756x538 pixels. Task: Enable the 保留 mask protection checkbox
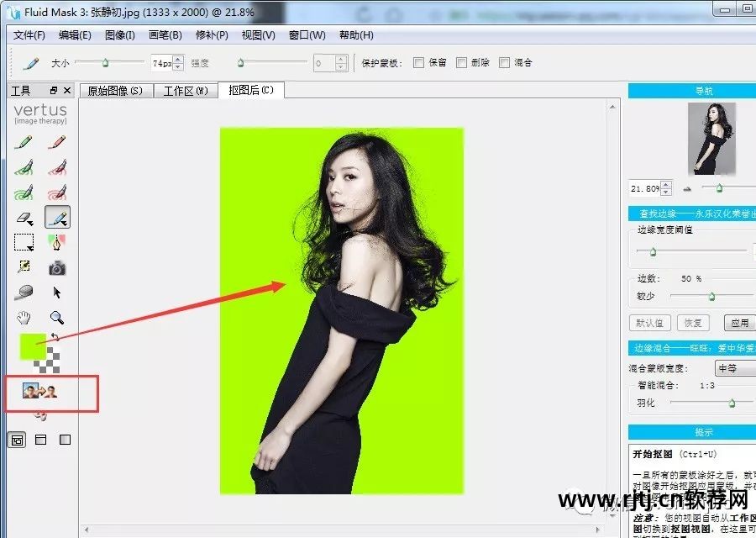418,63
